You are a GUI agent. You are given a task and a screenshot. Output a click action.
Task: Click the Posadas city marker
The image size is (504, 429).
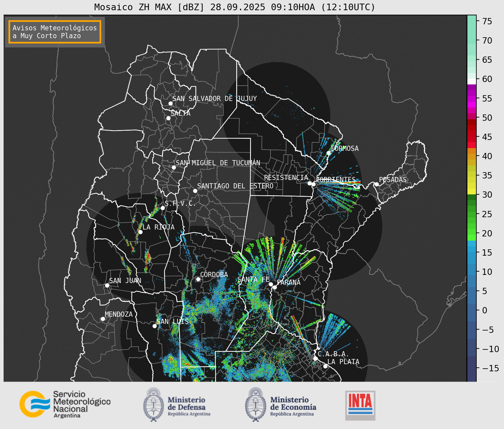(x=376, y=184)
